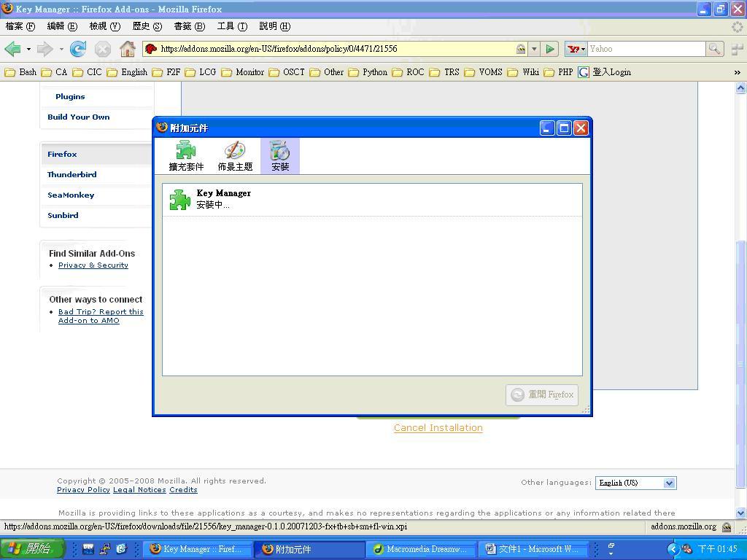Open the 編輯 (E) menu
Screen dimensions: 747x560
(x=62, y=26)
